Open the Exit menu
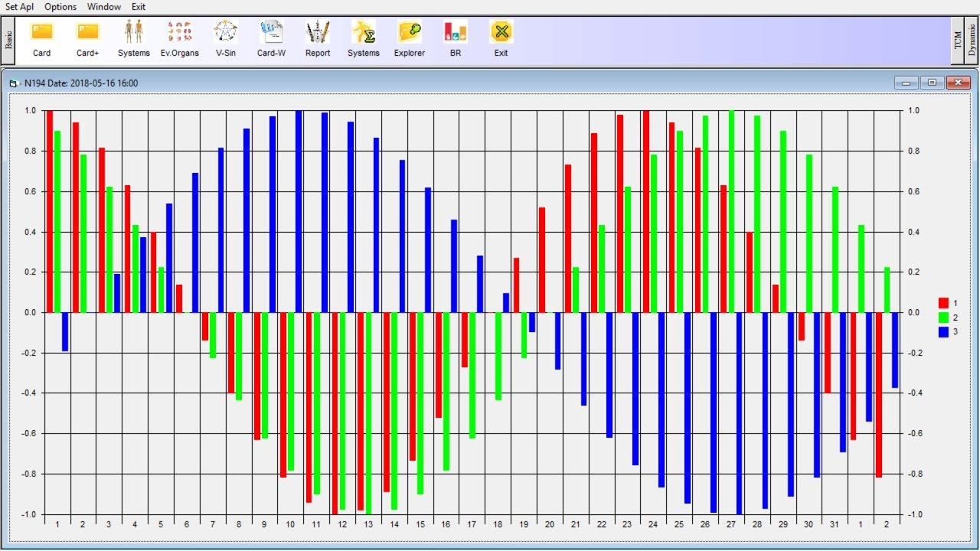This screenshot has width=980, height=551. (x=139, y=6)
